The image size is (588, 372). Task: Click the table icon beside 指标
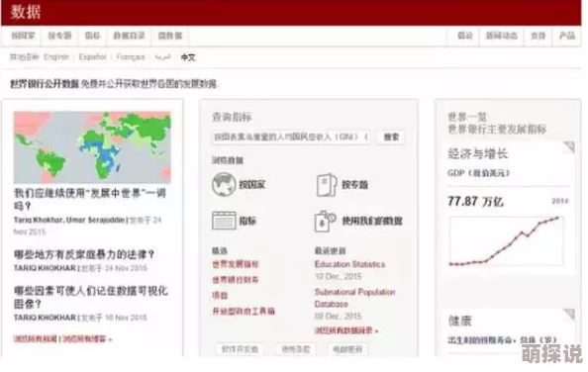pyautogui.click(x=224, y=221)
